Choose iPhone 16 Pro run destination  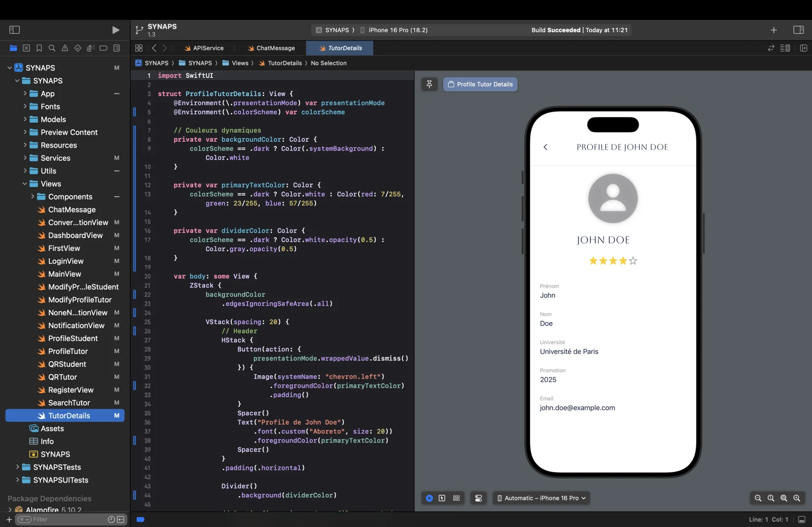pos(394,30)
